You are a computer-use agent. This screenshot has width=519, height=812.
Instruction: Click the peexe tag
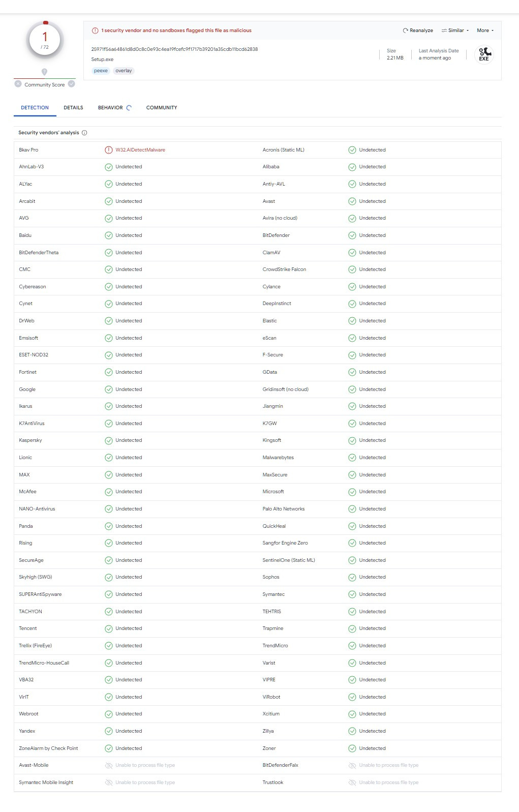(x=101, y=71)
